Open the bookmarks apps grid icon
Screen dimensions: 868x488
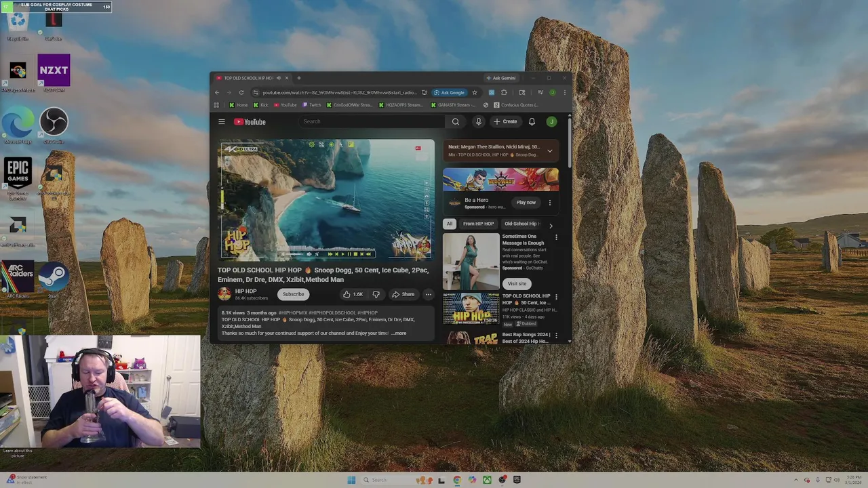pos(216,105)
